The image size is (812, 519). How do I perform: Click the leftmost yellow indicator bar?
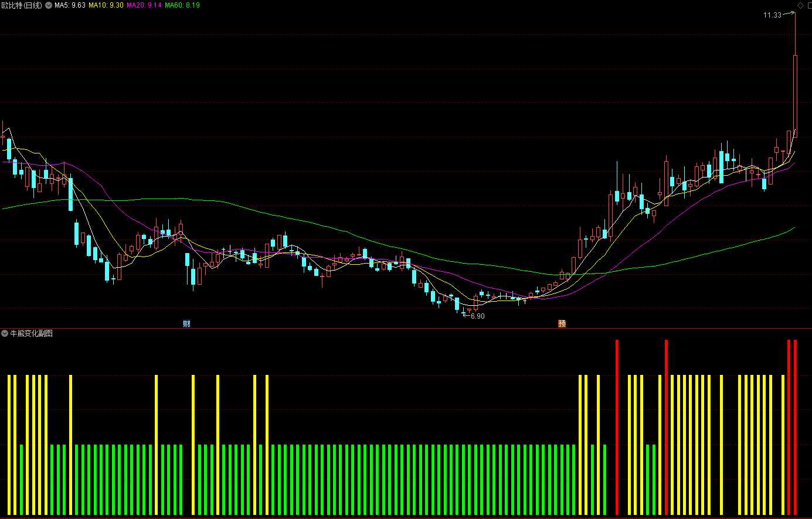(9, 445)
